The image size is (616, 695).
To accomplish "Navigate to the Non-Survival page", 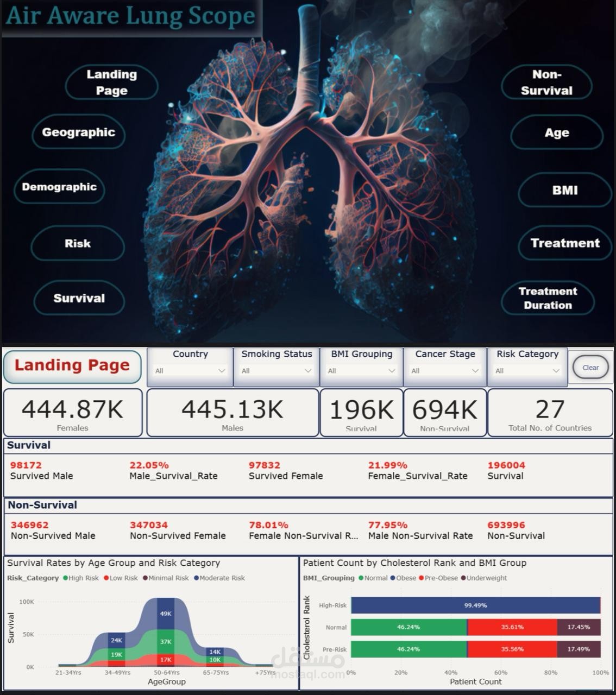I will click(x=546, y=83).
